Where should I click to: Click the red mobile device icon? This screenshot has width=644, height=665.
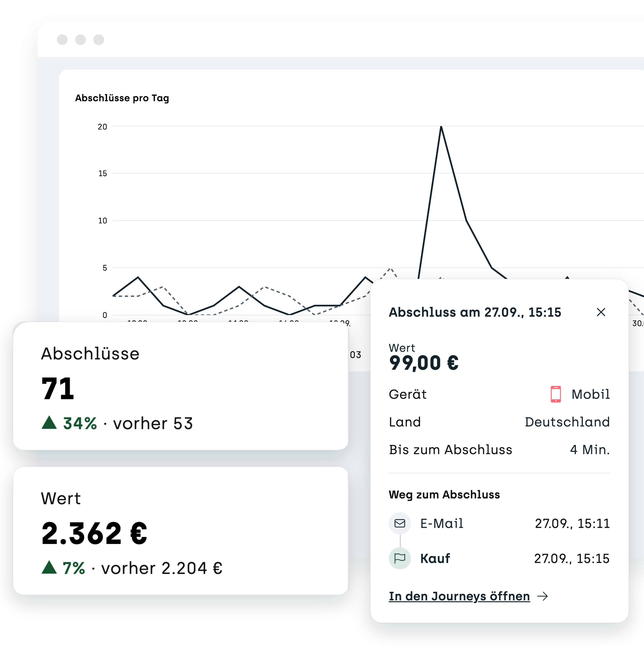[x=556, y=394]
